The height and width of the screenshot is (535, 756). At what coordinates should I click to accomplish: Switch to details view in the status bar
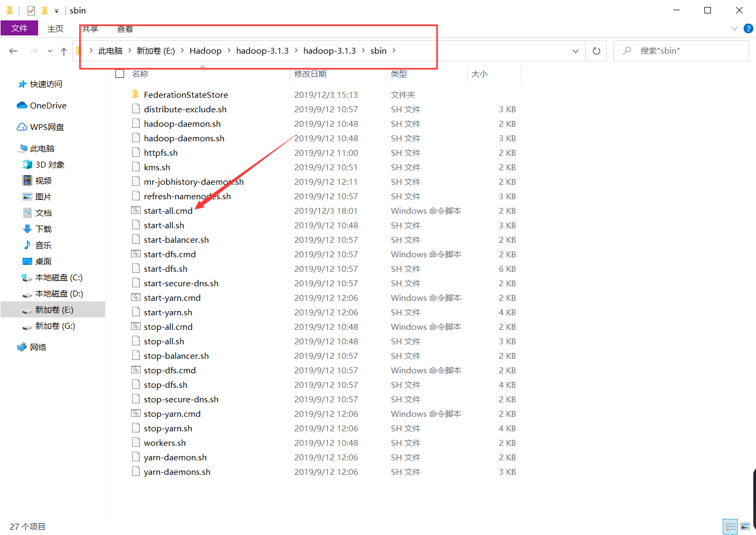coord(730,526)
